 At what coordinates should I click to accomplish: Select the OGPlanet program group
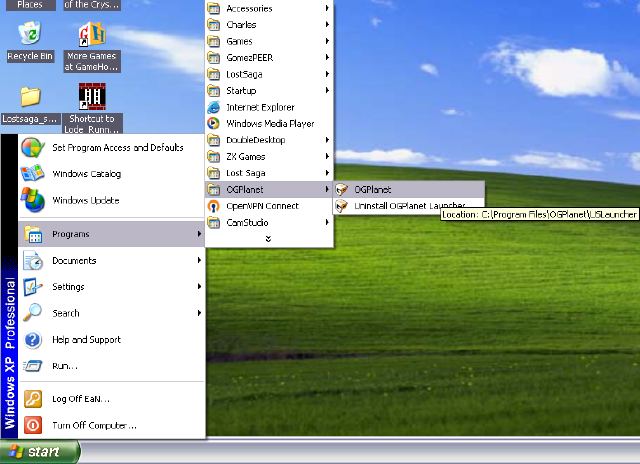click(x=269, y=189)
